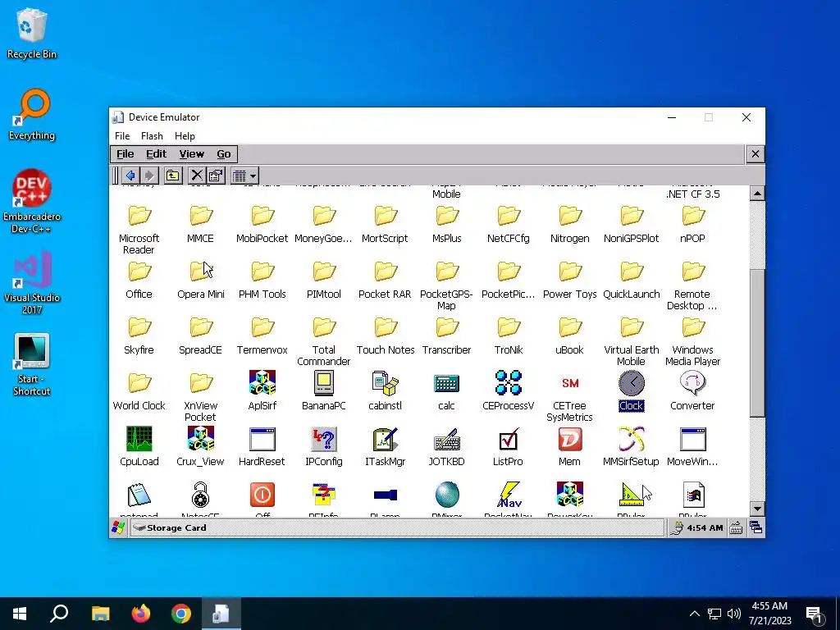
Task: Open the View menu
Action: coord(191,153)
